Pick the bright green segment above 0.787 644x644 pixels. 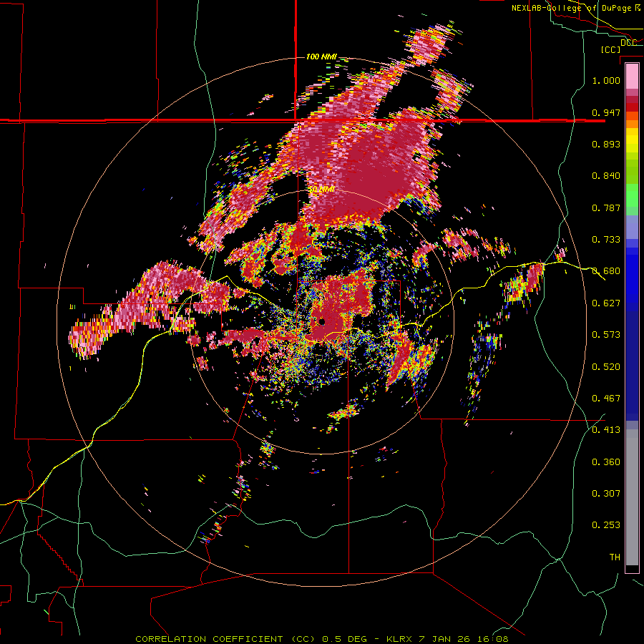[x=632, y=195]
